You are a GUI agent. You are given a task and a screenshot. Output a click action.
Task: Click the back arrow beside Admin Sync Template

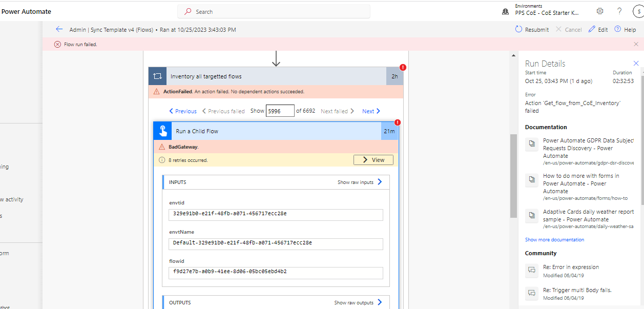[59, 29]
